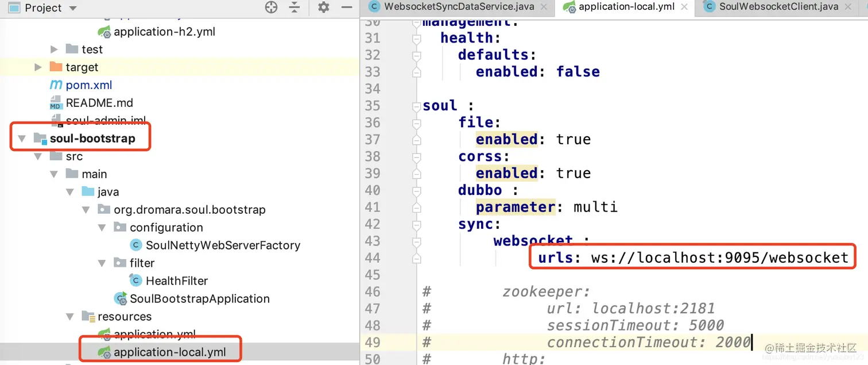Collapse the src folder
This screenshot has height=365, width=868.
(x=38, y=156)
